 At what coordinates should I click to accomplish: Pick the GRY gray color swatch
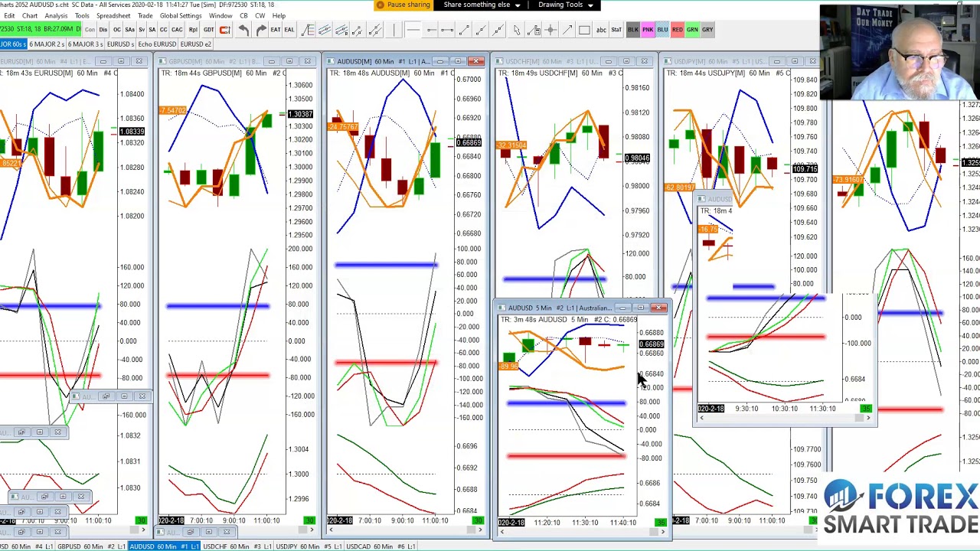pos(707,30)
